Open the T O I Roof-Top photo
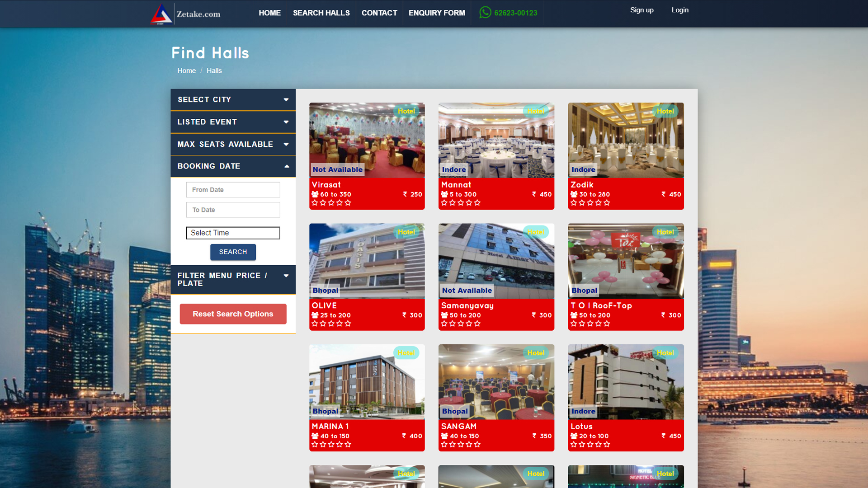Image resolution: width=868 pixels, height=488 pixels. tap(626, 261)
